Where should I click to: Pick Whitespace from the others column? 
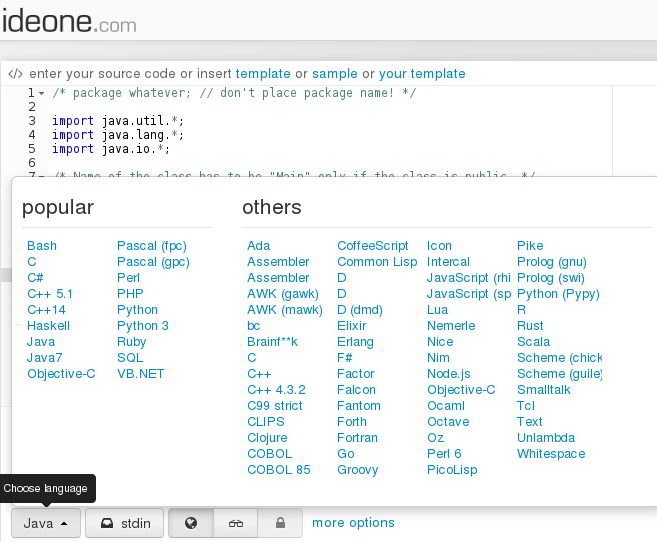tap(551, 454)
